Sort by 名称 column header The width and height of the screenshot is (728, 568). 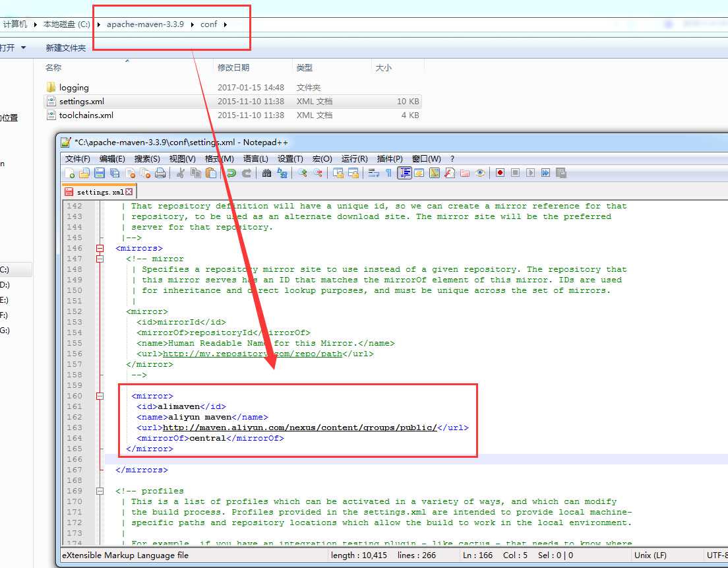click(x=53, y=68)
